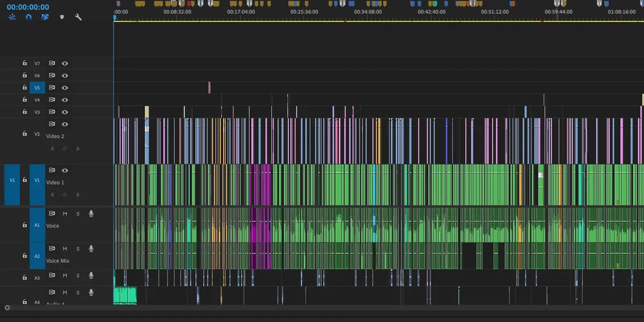The width and height of the screenshot is (644, 322).
Task: Toggle sync lock on track V5
Action: click(52, 87)
